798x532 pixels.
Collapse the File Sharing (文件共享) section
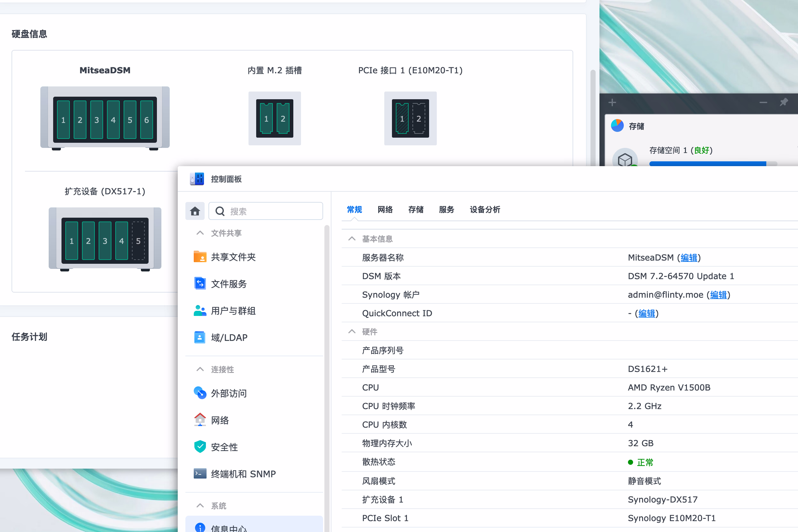(x=200, y=233)
